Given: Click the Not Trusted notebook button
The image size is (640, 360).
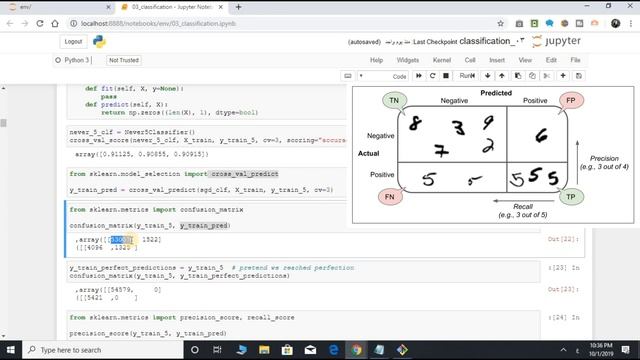Looking at the screenshot, I should tap(124, 60).
